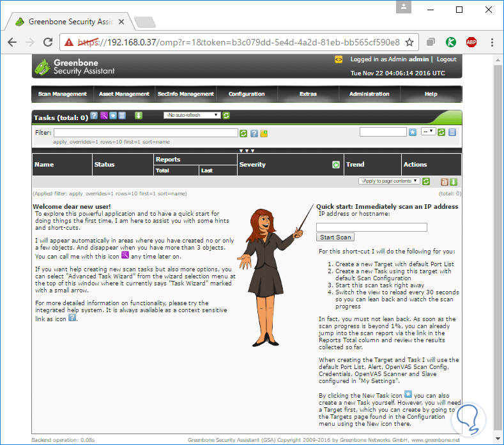The width and height of the screenshot is (504, 445).
Task: Open Tasks help via question mark icon
Action: pos(94,116)
